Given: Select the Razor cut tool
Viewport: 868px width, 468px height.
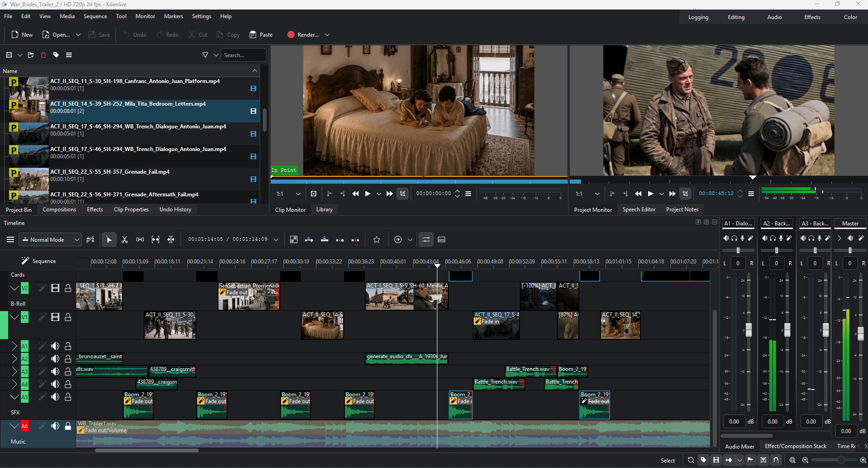Looking at the screenshot, I should [x=125, y=239].
